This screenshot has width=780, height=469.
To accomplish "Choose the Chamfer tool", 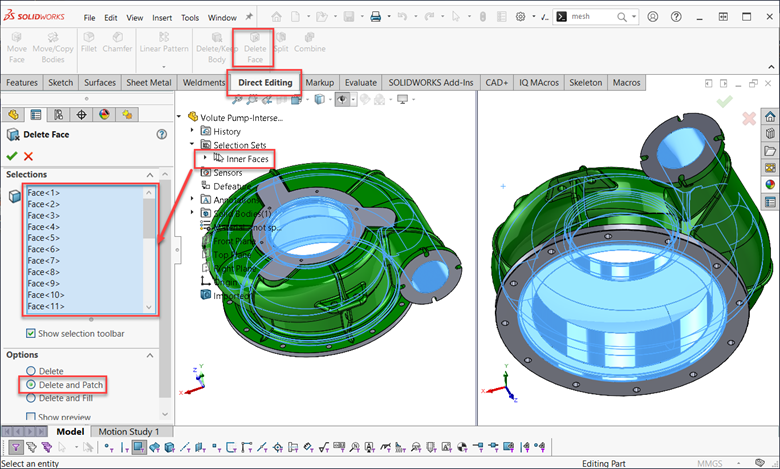I will pos(117,43).
